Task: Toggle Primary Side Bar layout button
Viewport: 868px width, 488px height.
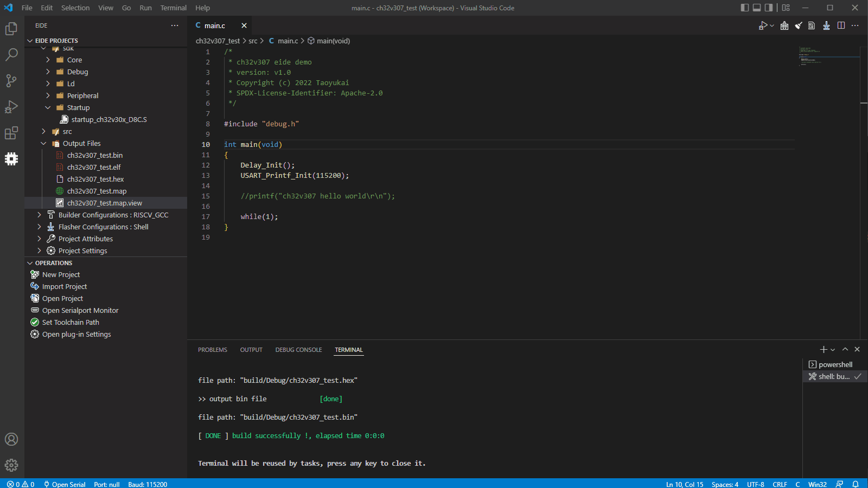Action: pos(744,8)
